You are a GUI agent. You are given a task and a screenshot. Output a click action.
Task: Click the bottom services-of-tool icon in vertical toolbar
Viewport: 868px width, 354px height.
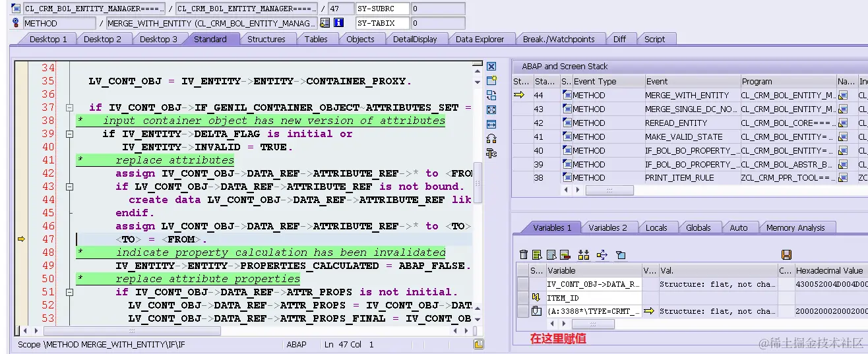[491, 153]
